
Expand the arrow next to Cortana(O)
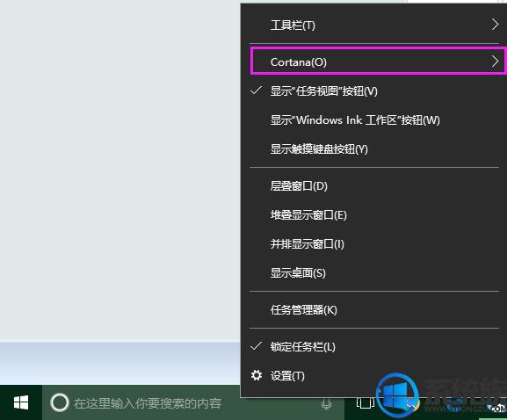coord(495,62)
